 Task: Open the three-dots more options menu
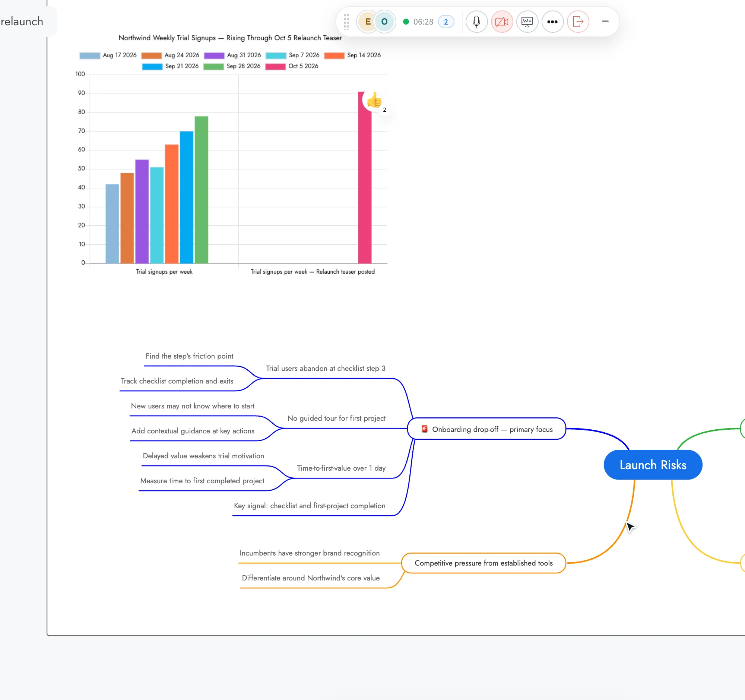pos(552,22)
